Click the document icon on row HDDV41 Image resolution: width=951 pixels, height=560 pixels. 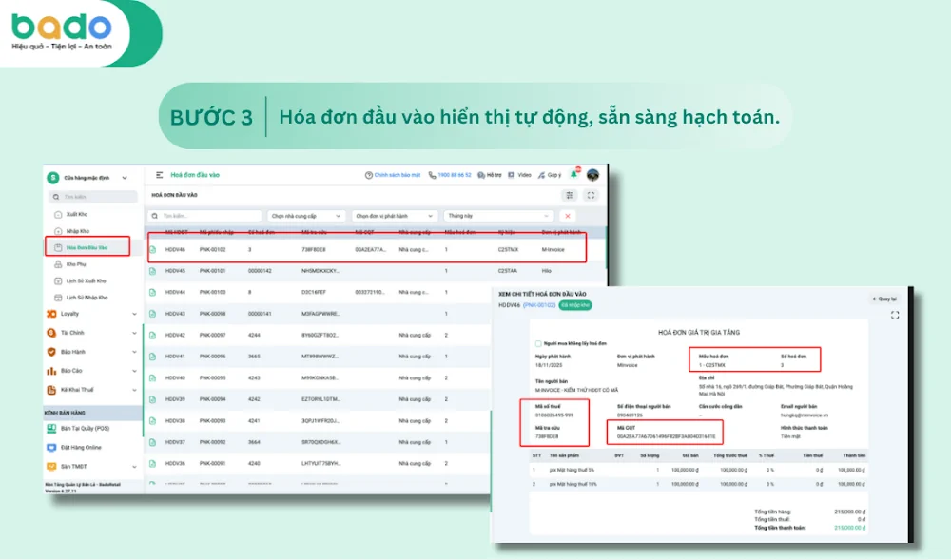point(153,357)
